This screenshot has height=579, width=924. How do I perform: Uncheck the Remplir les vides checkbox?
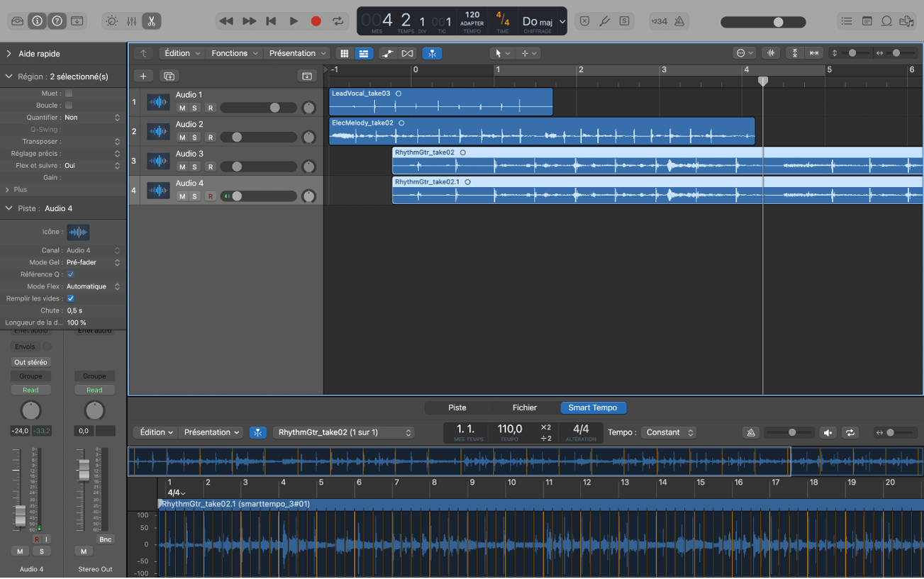[70, 298]
